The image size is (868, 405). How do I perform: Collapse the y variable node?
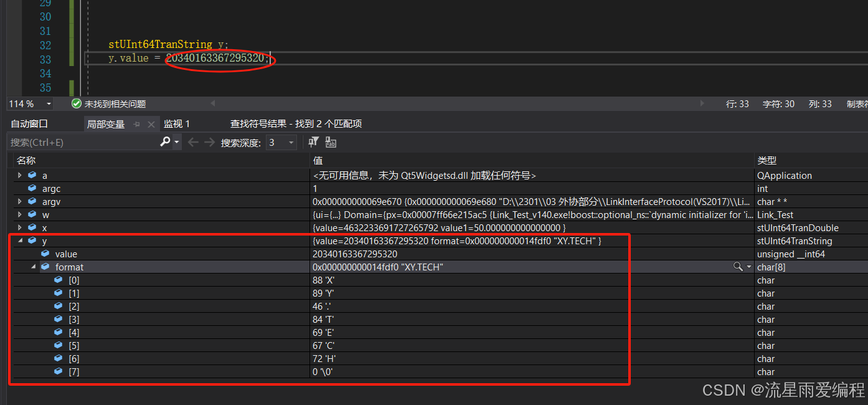click(x=20, y=241)
